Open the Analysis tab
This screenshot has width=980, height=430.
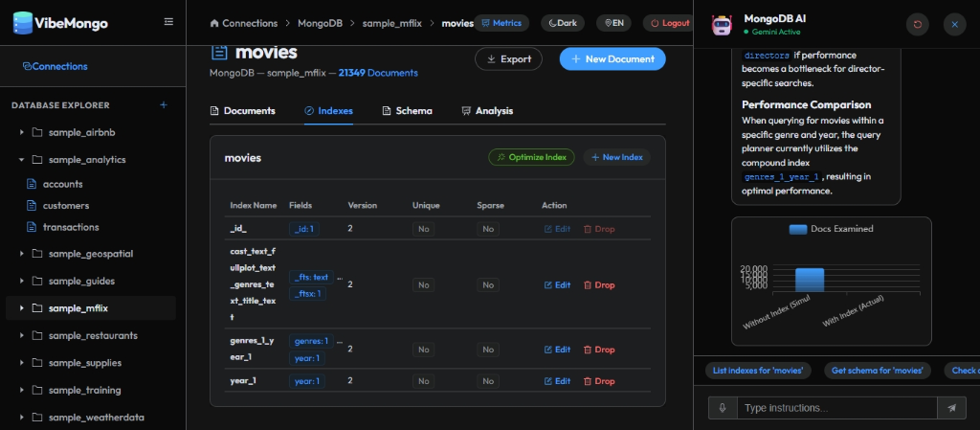(487, 111)
